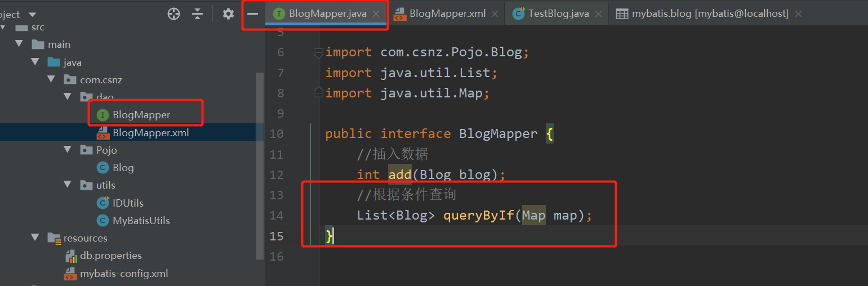This screenshot has width=868, height=286.
Task: Click the interface icon on BlogMapper.java tab
Action: click(278, 14)
